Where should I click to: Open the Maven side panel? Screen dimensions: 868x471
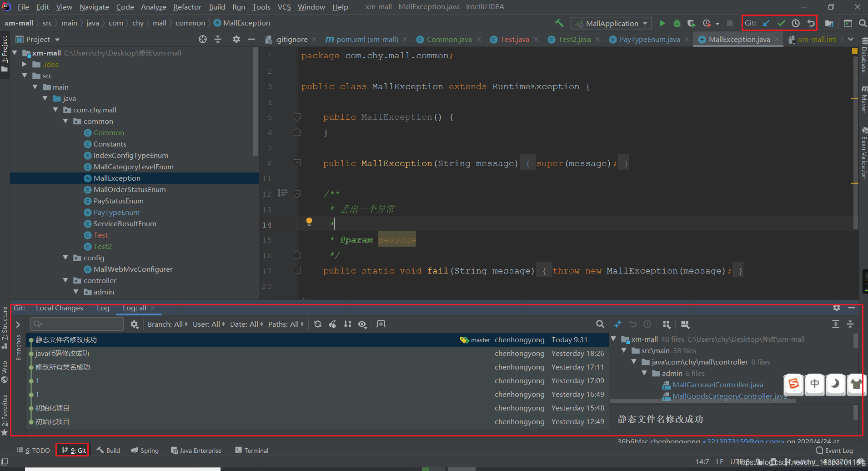pos(864,99)
